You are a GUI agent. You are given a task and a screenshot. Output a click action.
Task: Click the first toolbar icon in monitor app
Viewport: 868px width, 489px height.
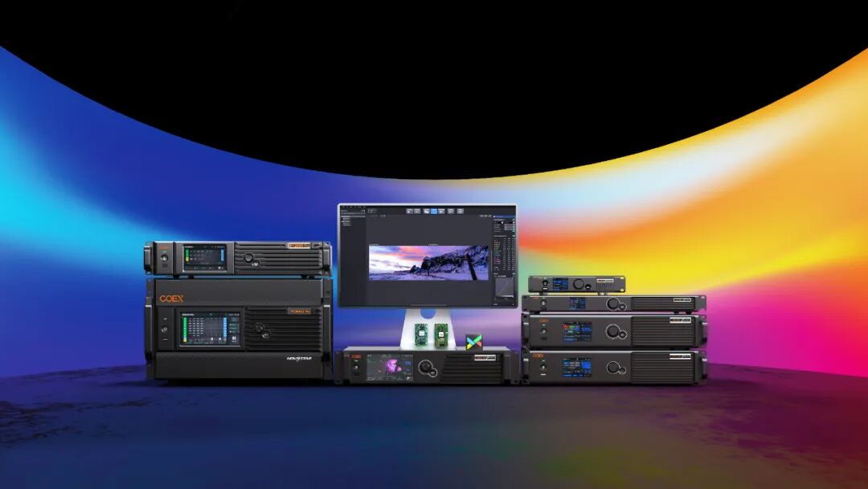pos(408,211)
